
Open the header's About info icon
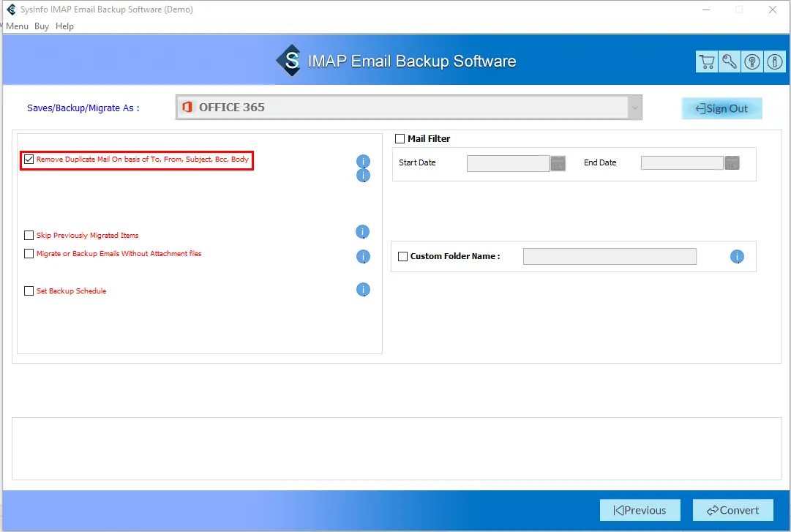tap(775, 62)
